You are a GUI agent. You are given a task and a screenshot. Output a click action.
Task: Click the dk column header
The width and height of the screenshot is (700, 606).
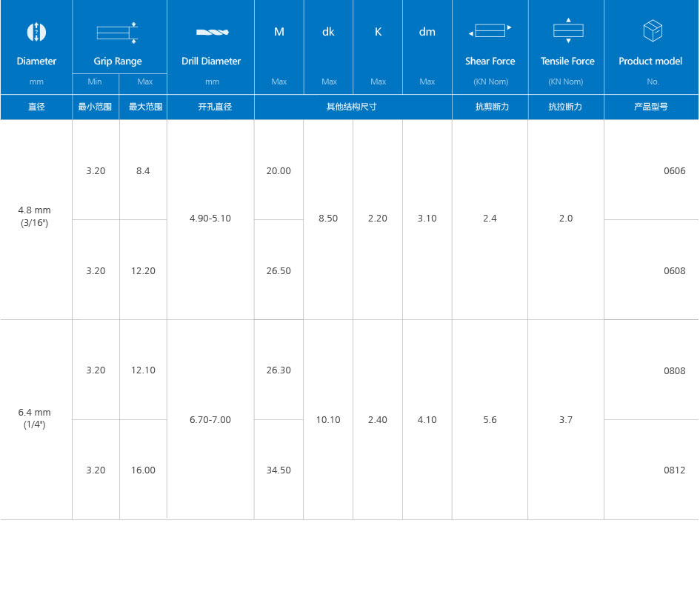pos(328,32)
